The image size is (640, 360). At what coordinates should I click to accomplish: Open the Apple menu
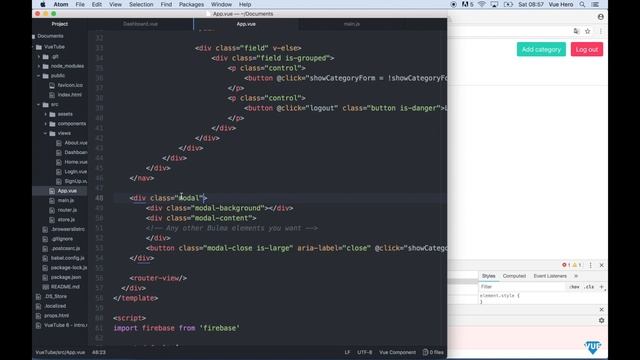click(x=42, y=4)
